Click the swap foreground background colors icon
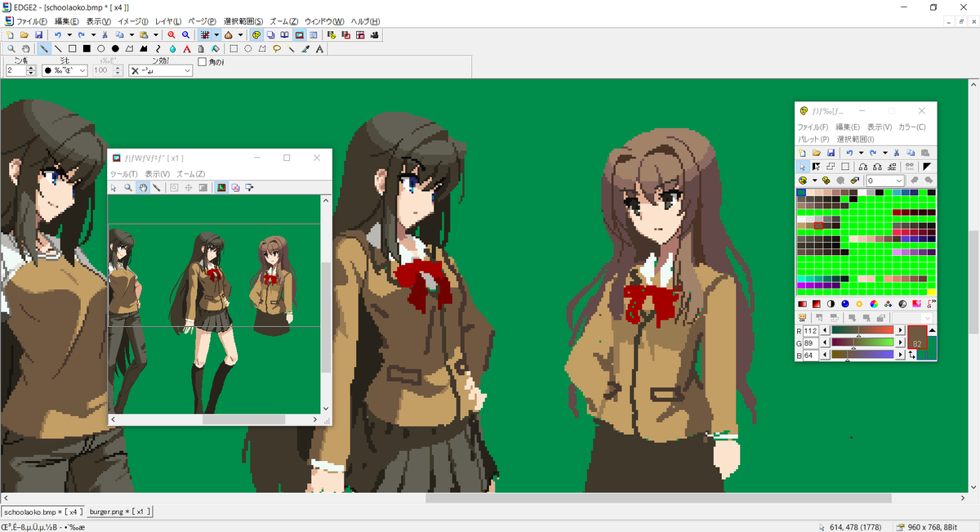The width and height of the screenshot is (980, 532). [911, 355]
